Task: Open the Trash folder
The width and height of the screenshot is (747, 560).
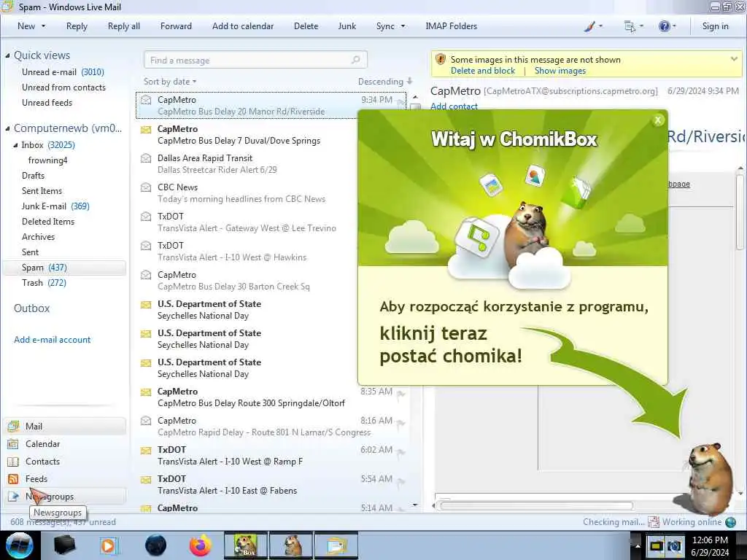Action: tap(44, 283)
